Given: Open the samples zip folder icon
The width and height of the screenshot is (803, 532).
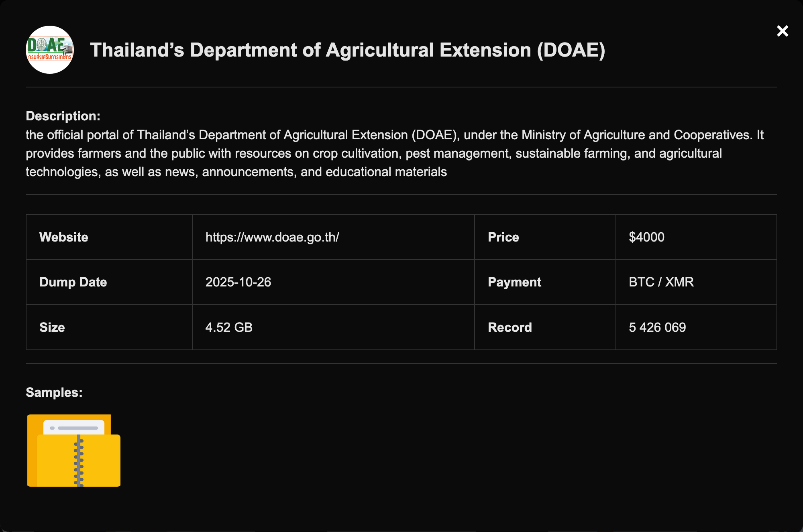Looking at the screenshot, I should [x=74, y=451].
